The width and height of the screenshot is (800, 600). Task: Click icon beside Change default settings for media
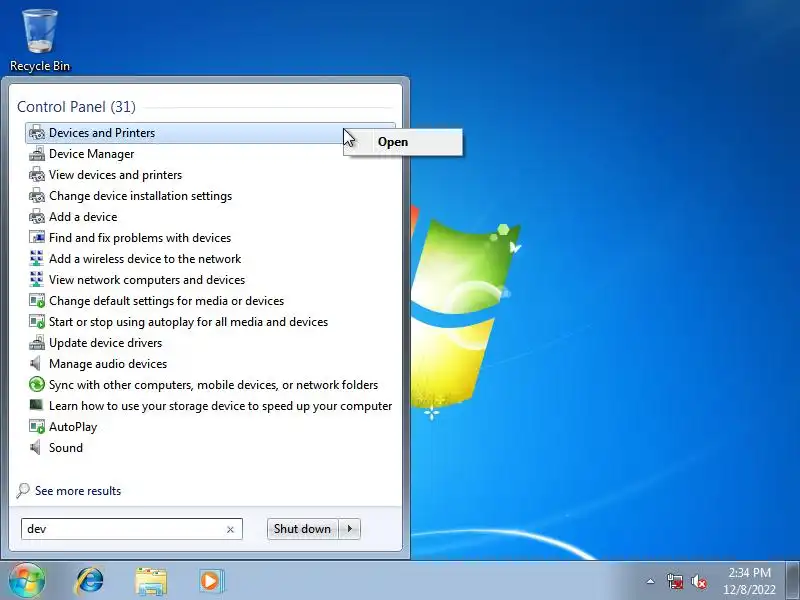(x=37, y=301)
